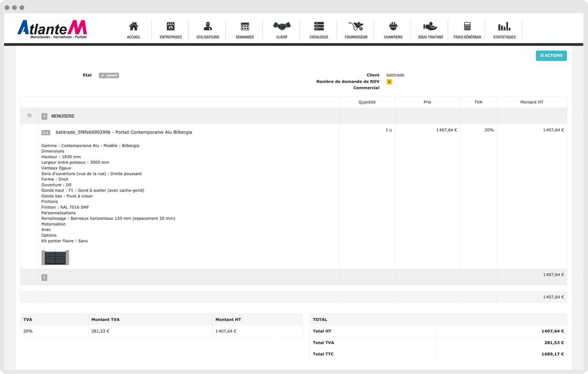Image resolution: width=588 pixels, height=374 pixels.
Task: Open the ACTIONS menu
Action: [x=551, y=56]
